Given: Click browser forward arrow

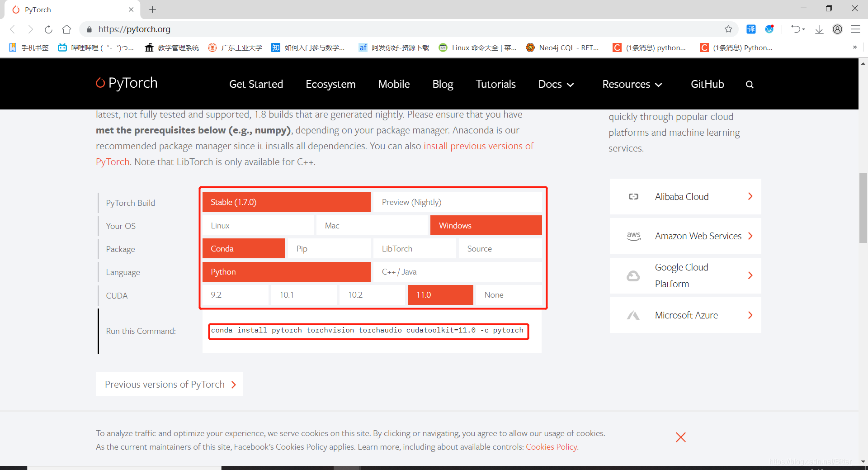Looking at the screenshot, I should [30, 29].
